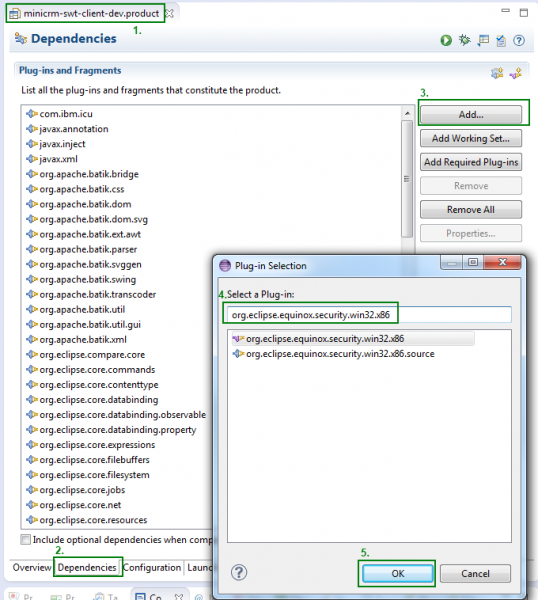Click the Add... button
The height and width of the screenshot is (600, 538).
pyautogui.click(x=471, y=114)
